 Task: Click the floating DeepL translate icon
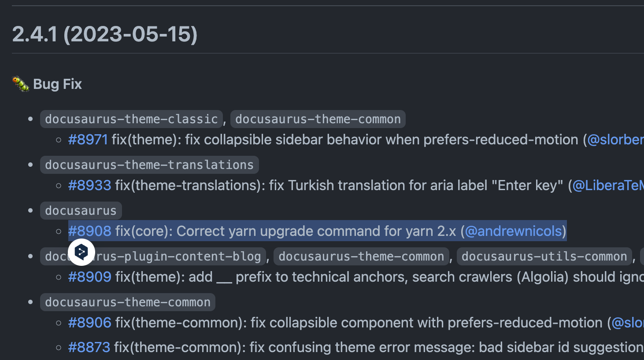[x=81, y=252]
